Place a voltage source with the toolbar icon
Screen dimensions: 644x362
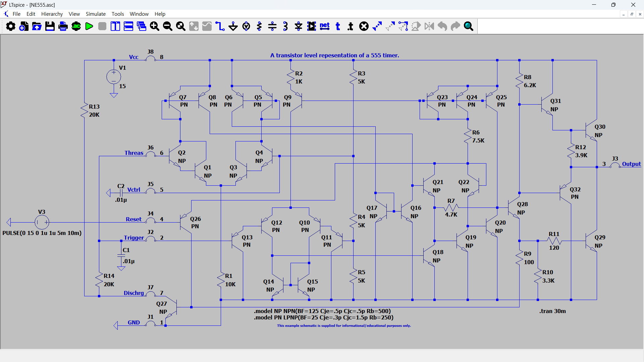246,26
